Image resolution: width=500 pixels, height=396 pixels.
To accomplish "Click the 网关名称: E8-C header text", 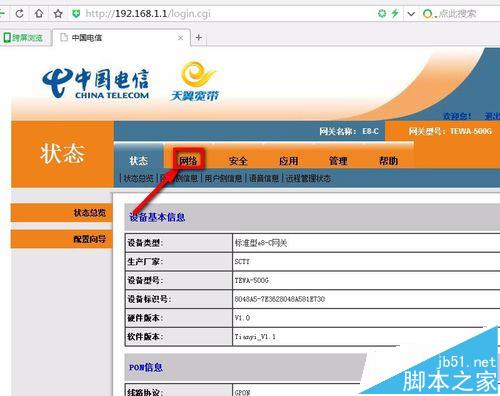I will point(349,131).
